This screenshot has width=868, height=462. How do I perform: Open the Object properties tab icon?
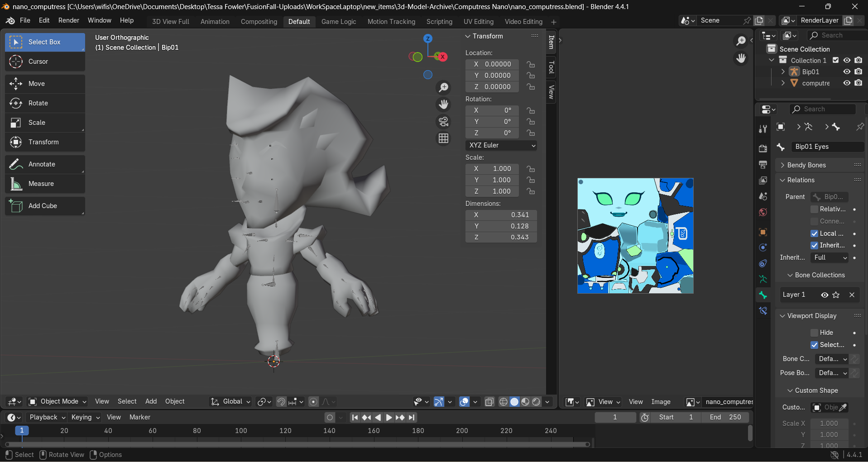(763, 232)
